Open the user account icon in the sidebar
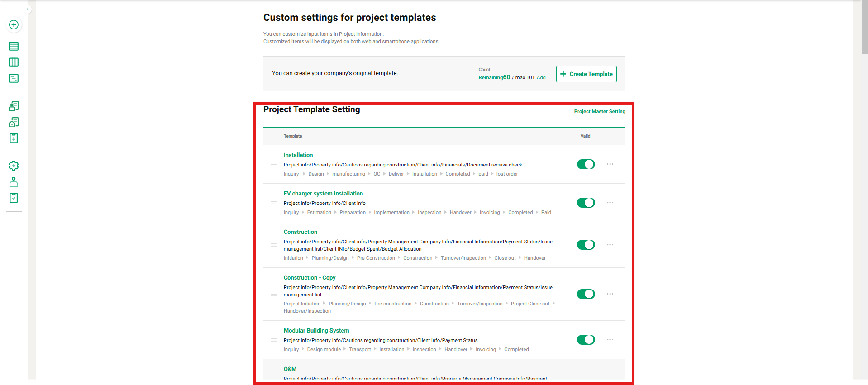The height and width of the screenshot is (385, 868). pos(14,182)
